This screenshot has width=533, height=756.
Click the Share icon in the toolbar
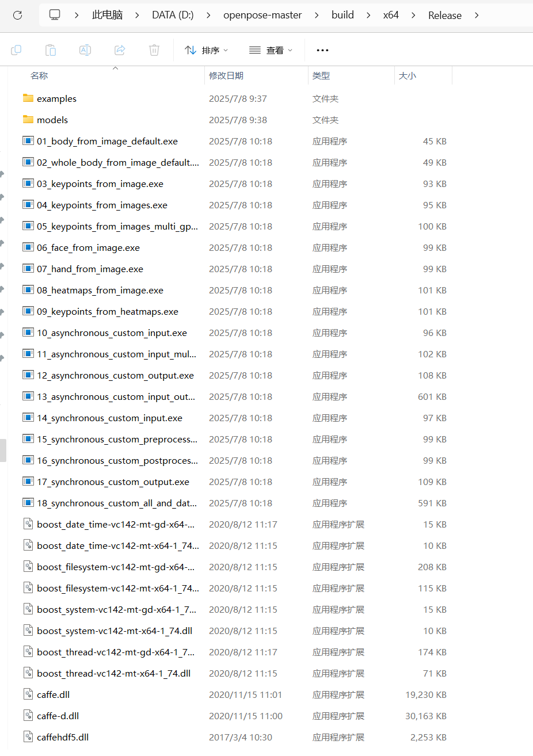click(x=119, y=50)
